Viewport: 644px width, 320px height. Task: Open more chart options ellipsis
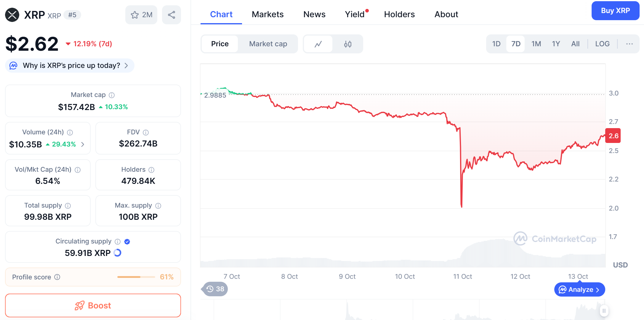click(x=629, y=44)
